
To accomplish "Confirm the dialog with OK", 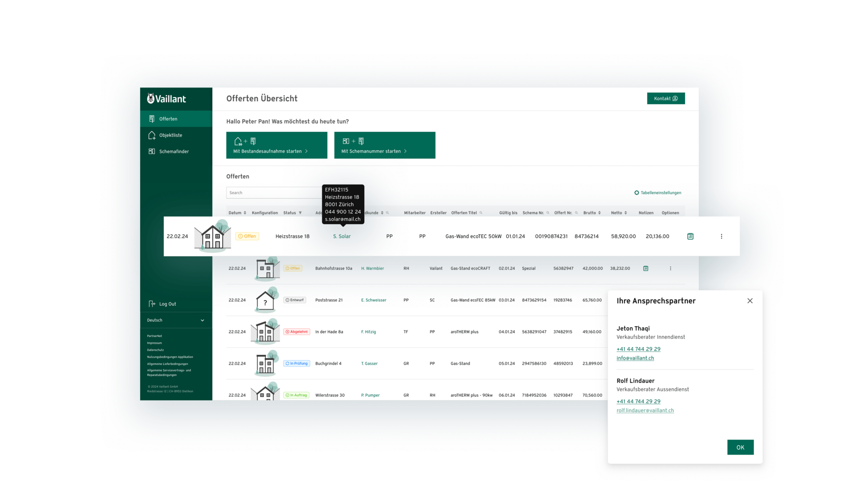I will click(x=741, y=447).
